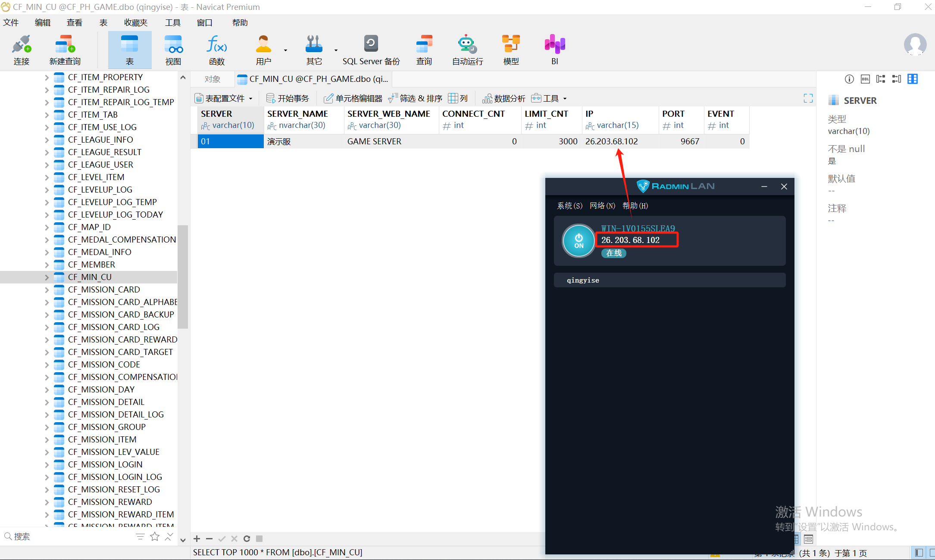Open the Table Profile (表配置文件) dropdown
Screen dimensions: 935x560
[x=223, y=99]
